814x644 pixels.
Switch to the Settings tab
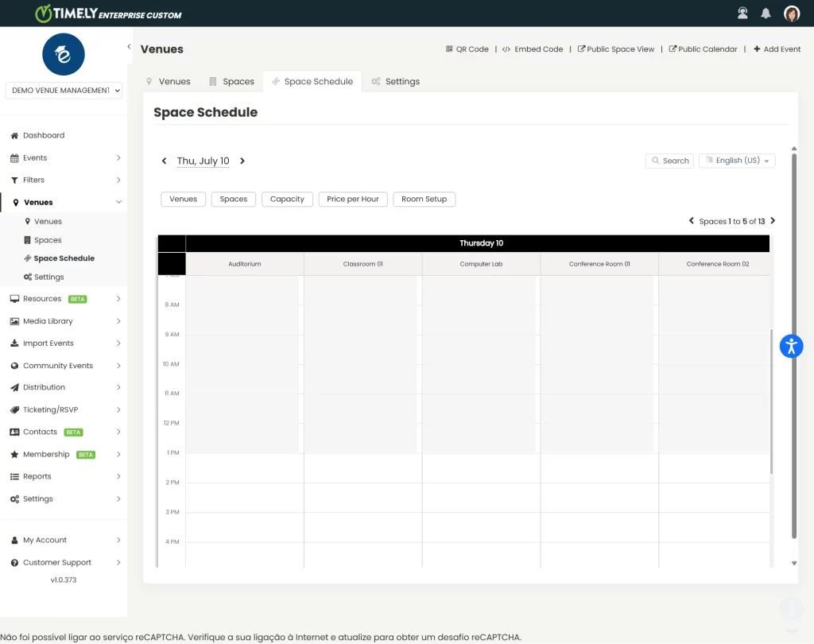pyautogui.click(x=395, y=82)
